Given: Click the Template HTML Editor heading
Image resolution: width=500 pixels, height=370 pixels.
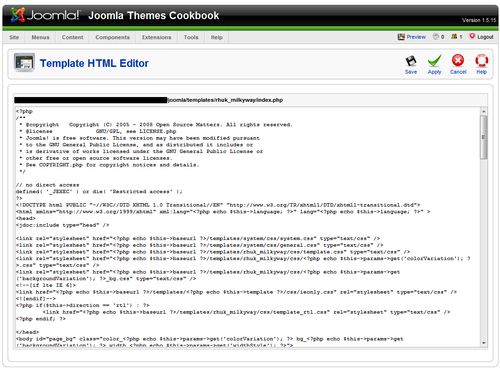Looking at the screenshot, I should coord(94,63).
